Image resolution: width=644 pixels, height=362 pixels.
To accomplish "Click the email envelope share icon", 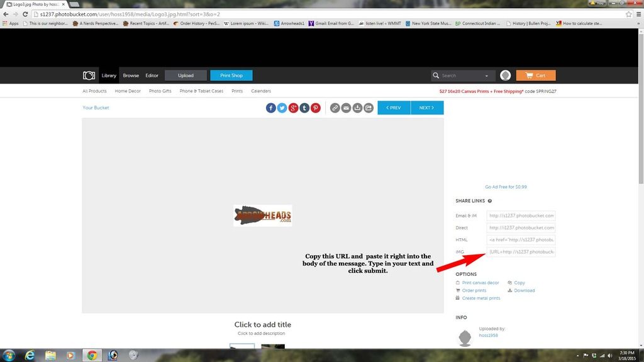I will (347, 108).
